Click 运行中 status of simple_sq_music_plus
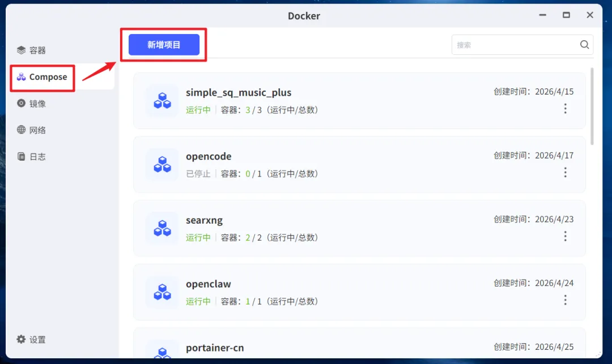Image resolution: width=612 pixels, height=364 pixels. tap(198, 110)
